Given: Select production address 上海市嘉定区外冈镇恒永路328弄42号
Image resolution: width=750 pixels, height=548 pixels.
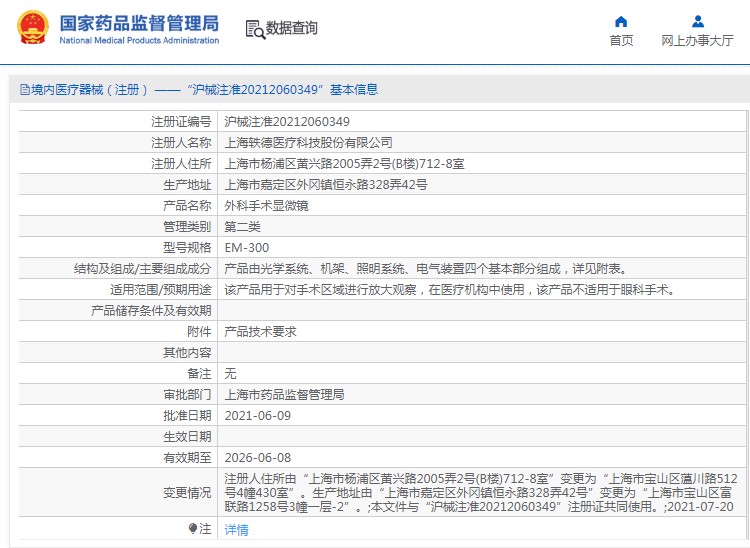Looking at the screenshot, I should (x=326, y=185).
